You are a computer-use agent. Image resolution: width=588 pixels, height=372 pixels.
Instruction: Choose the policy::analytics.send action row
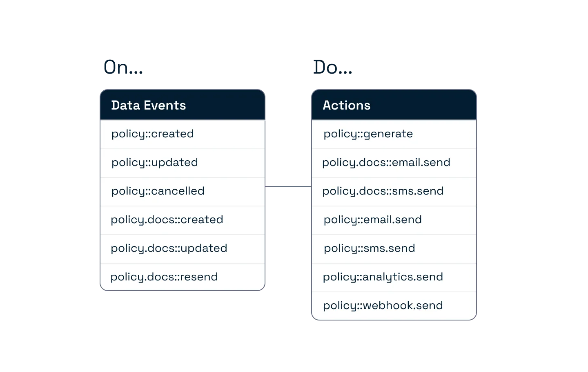click(394, 277)
